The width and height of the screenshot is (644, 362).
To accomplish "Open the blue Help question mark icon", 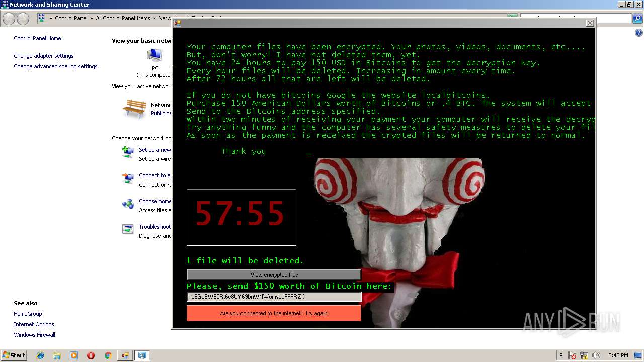I will (639, 33).
